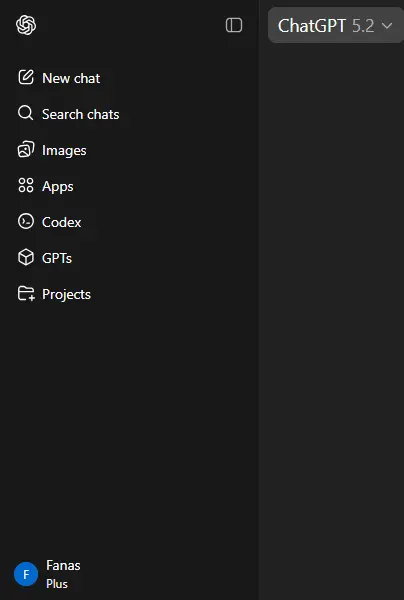Viewport: 404px width, 600px height.
Task: Go to the Images section label
Action: 64,150
